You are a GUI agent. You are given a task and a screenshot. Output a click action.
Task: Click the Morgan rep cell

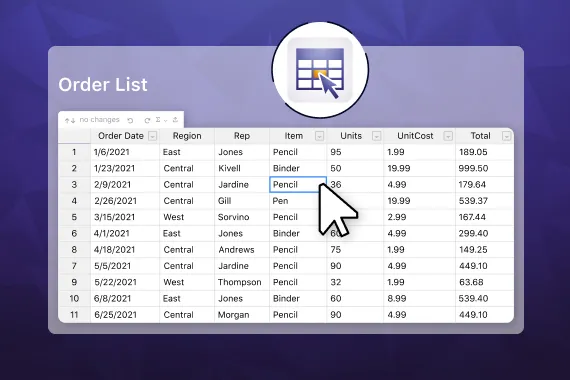pos(242,315)
